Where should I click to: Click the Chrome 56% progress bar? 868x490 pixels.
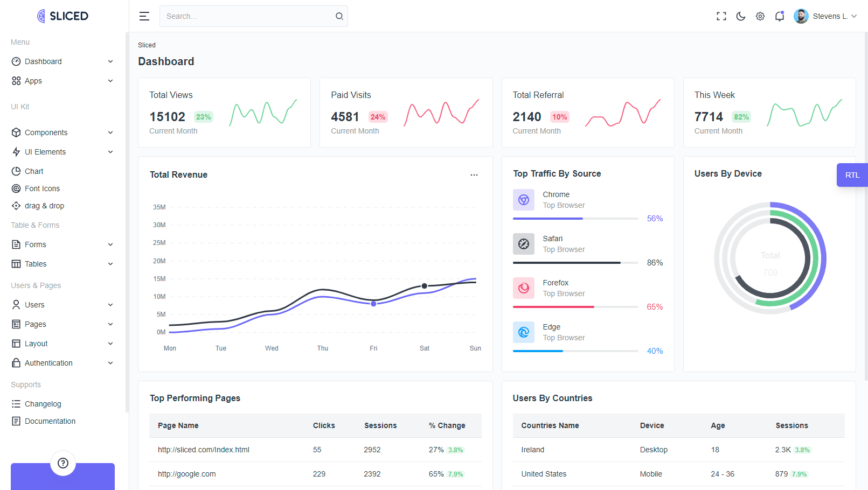pyautogui.click(x=575, y=219)
